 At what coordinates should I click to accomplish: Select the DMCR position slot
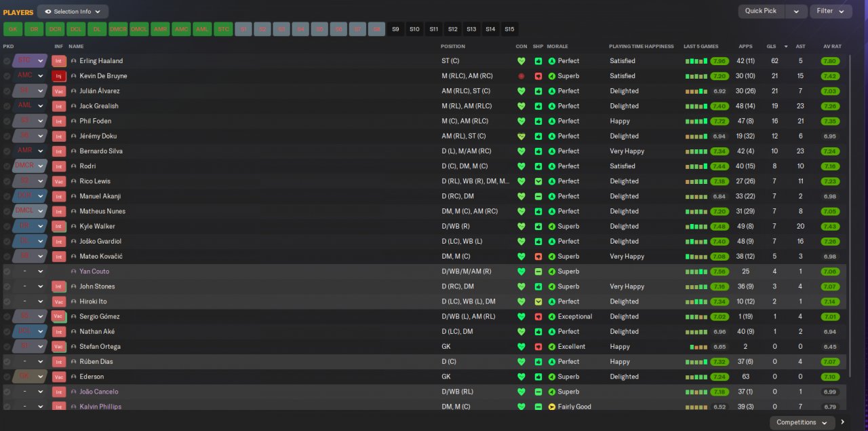118,29
